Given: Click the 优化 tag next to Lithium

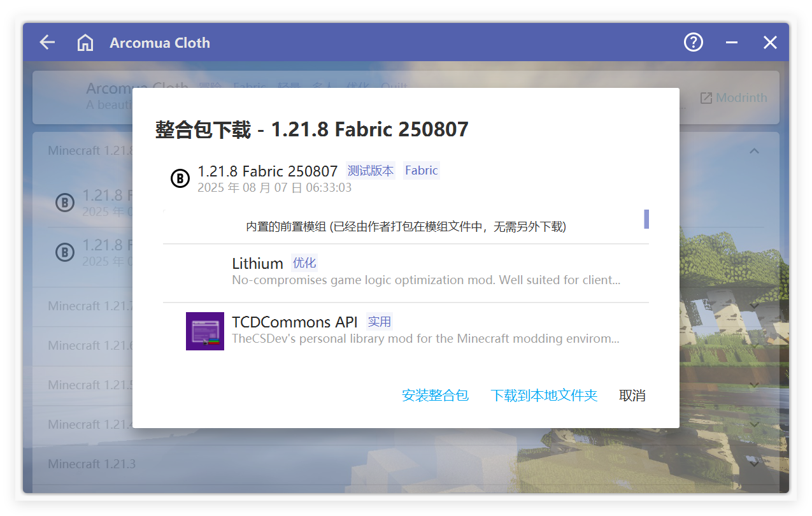Looking at the screenshot, I should [x=304, y=263].
